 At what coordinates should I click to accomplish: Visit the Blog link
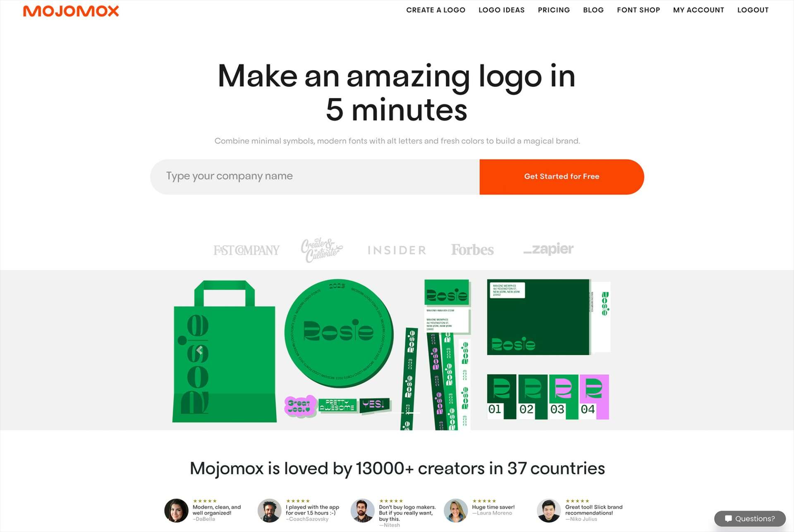click(x=593, y=10)
